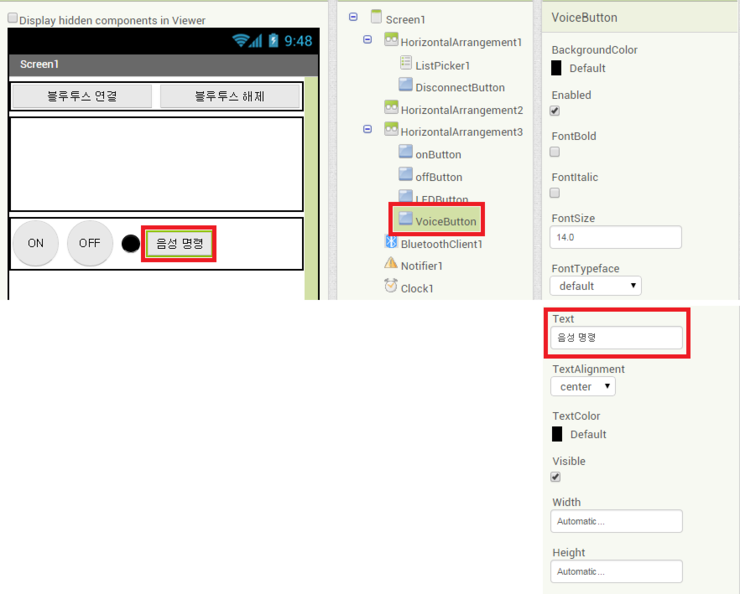Uncheck the Enabled property checkbox
The width and height of the screenshot is (740, 594).
[555, 111]
